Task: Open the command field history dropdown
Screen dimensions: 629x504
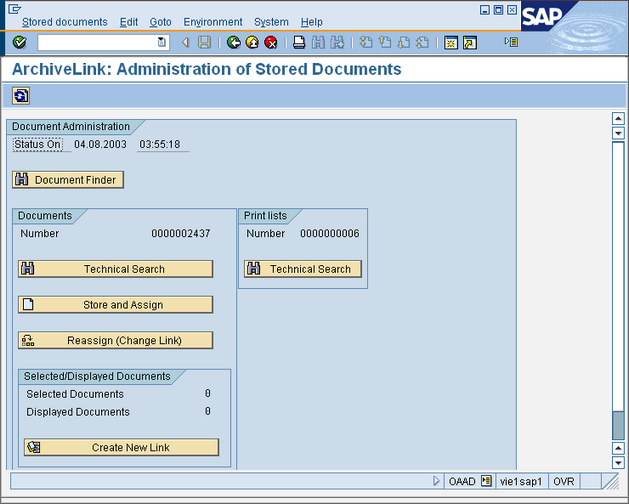Action: coord(162,42)
